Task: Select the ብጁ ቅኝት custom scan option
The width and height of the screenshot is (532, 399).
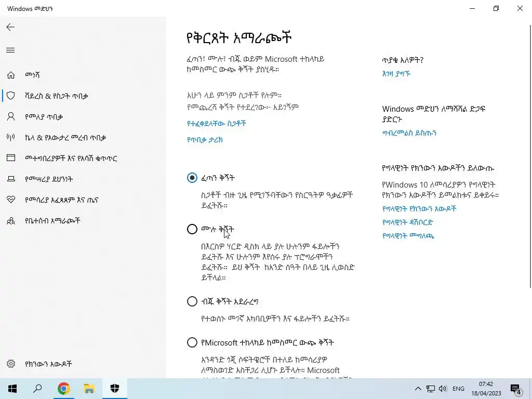Action: pyautogui.click(x=192, y=301)
